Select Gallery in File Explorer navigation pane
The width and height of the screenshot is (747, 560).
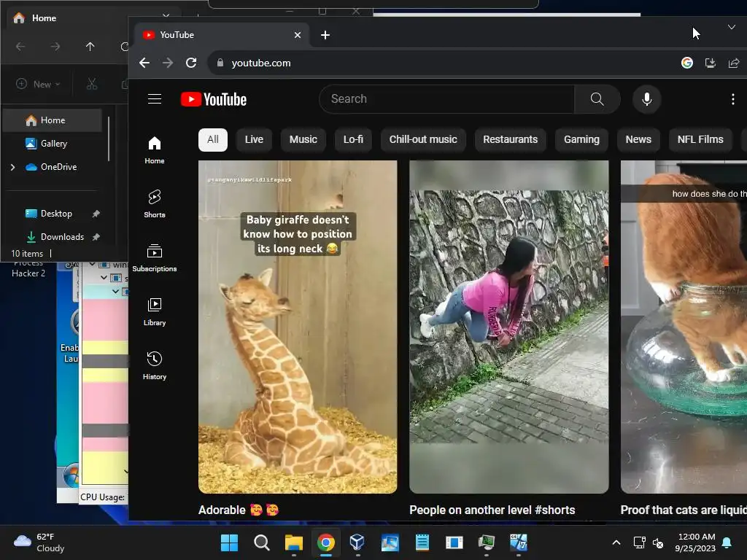53,144
